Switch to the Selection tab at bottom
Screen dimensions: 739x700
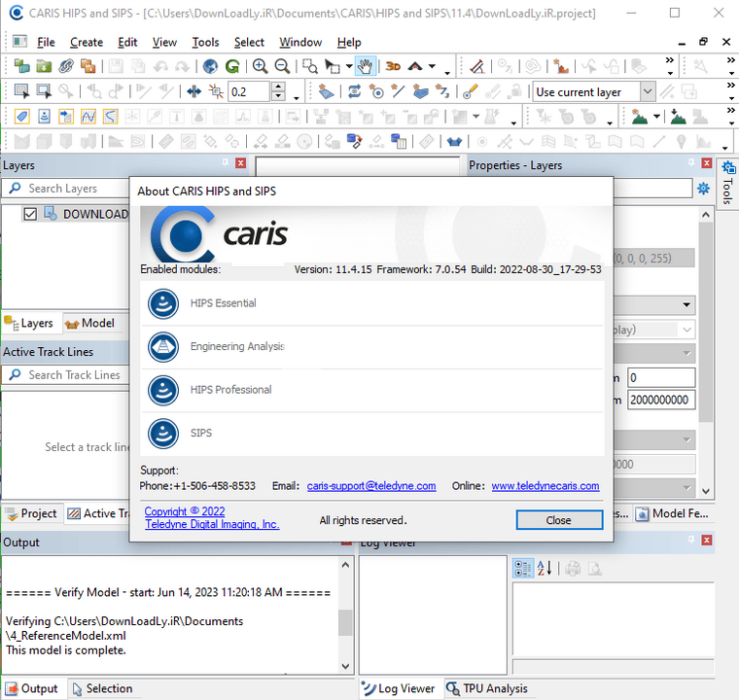coord(102,688)
